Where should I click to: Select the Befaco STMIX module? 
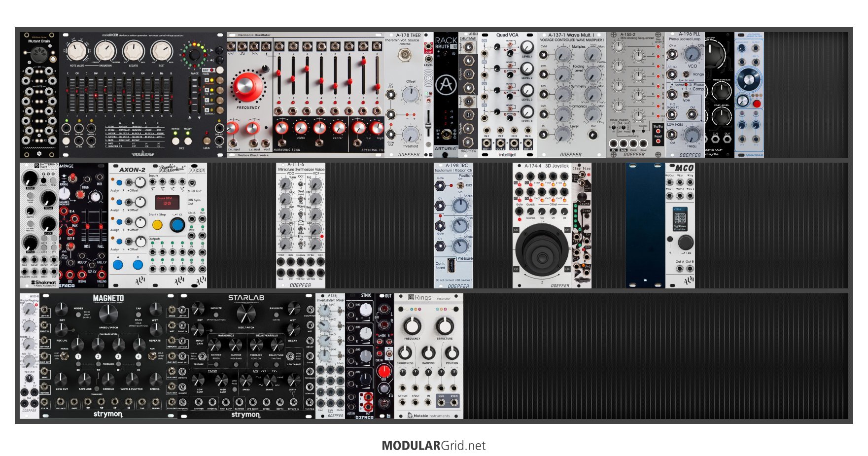360,356
